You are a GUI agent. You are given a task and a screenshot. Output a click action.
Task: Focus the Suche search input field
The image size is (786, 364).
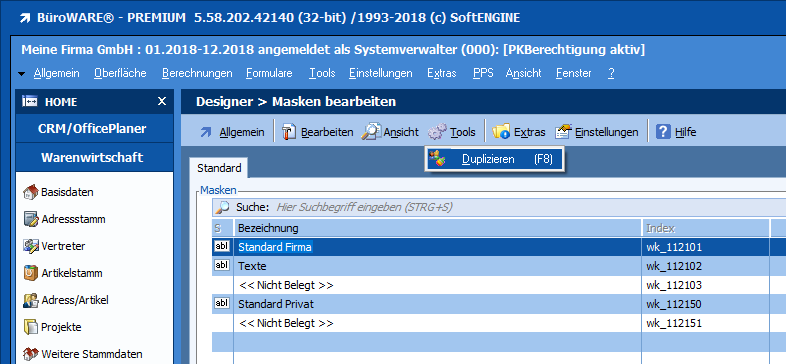530,207
